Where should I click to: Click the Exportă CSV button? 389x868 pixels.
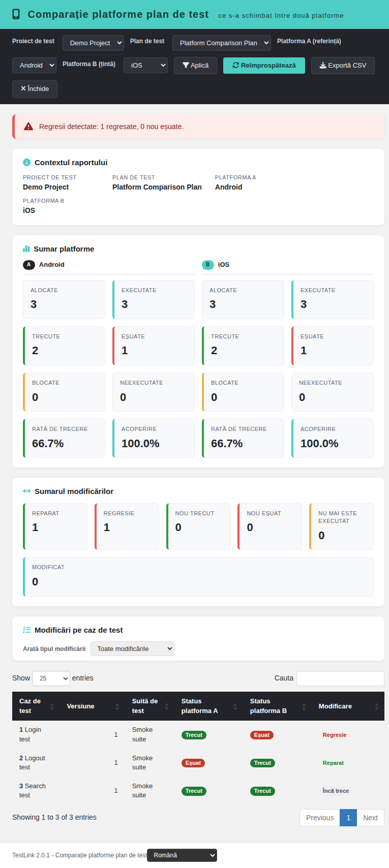pyautogui.click(x=343, y=66)
